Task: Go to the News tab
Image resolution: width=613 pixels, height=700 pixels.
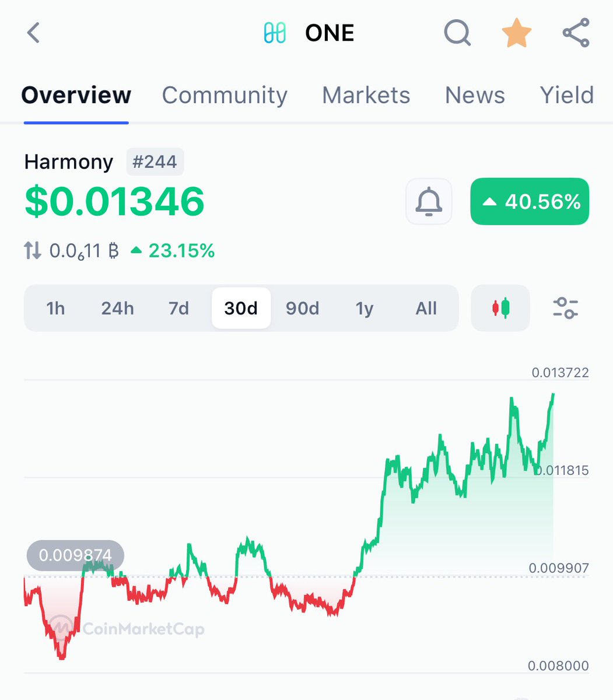Action: pyautogui.click(x=475, y=95)
